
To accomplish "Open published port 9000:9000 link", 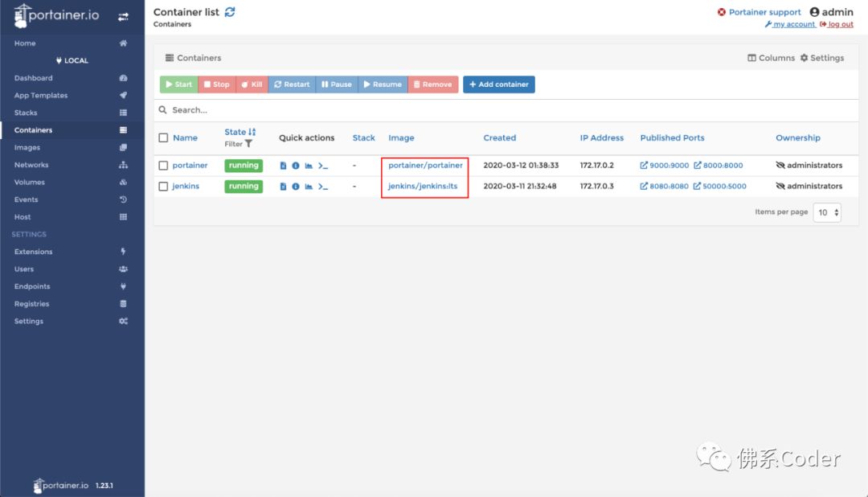I will click(665, 165).
